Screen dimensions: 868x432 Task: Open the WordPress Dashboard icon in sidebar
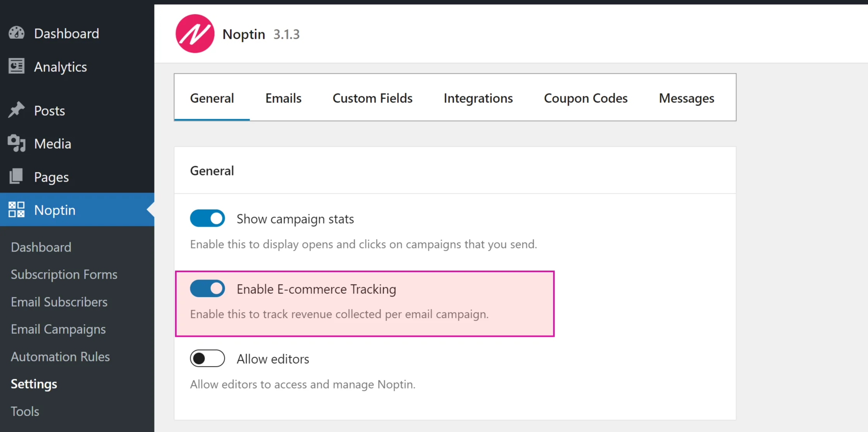pos(16,33)
